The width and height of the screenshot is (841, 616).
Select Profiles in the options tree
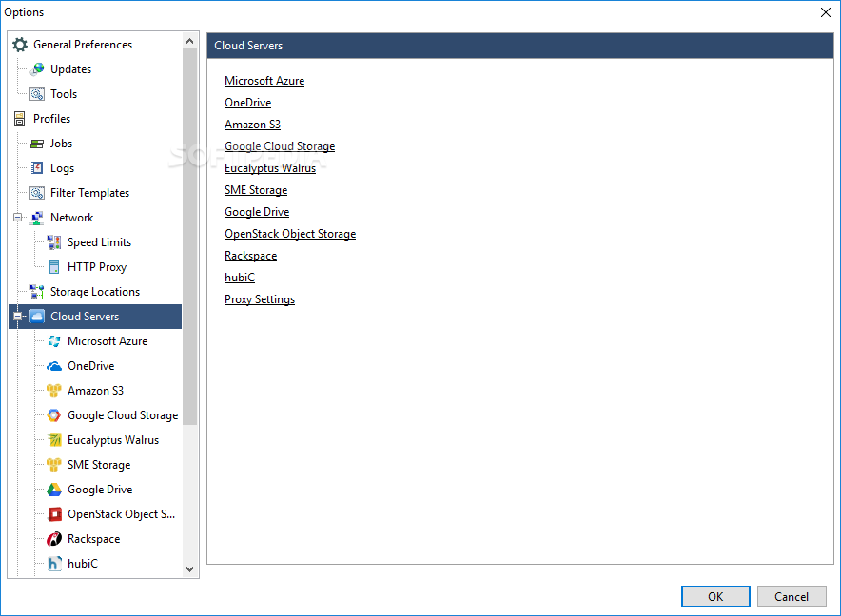[51, 119]
